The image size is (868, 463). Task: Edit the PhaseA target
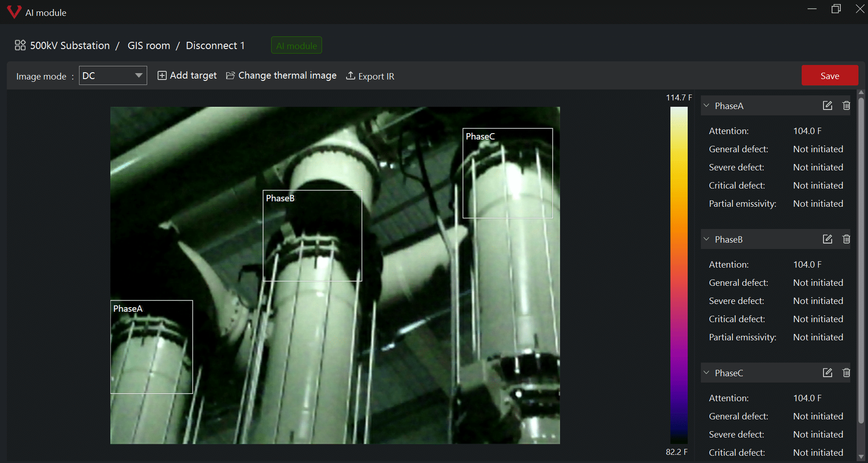pos(828,105)
